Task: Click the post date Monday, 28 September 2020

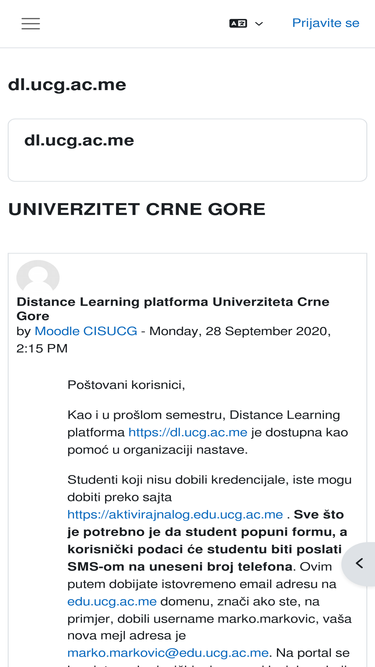Action: [240, 331]
